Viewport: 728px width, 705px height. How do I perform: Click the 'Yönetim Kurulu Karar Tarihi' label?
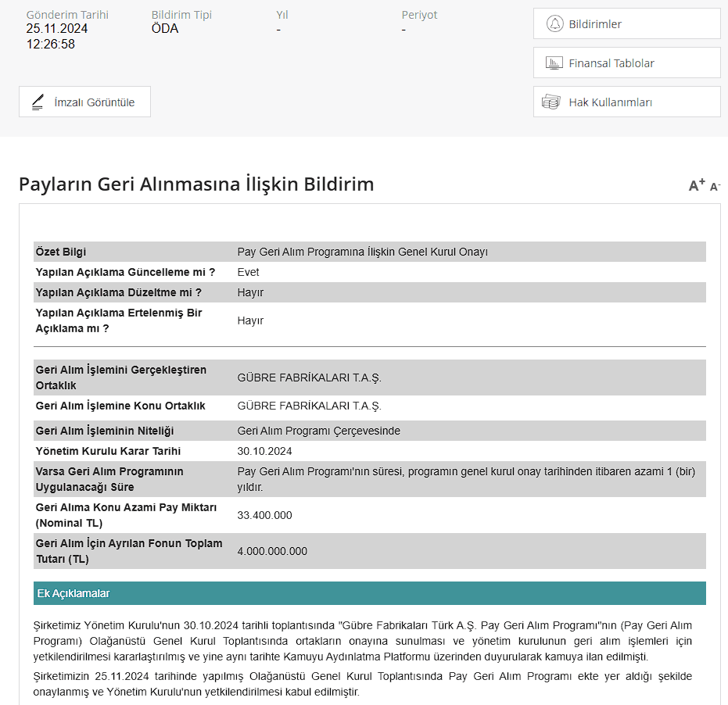pyautogui.click(x=108, y=451)
